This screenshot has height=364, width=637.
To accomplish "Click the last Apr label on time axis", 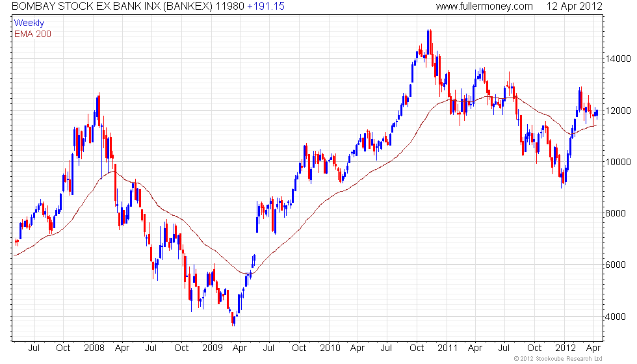I will (593, 348).
